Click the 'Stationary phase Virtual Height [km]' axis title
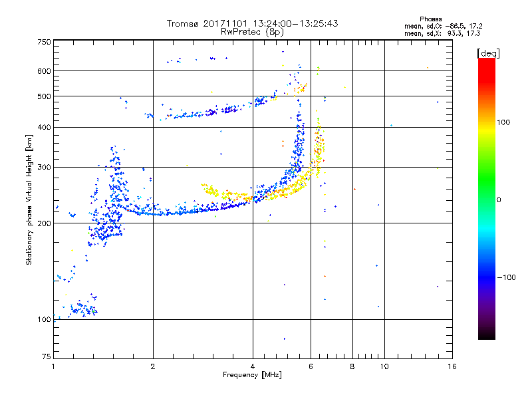Viewport: 532px width, 399px height. 29,199
